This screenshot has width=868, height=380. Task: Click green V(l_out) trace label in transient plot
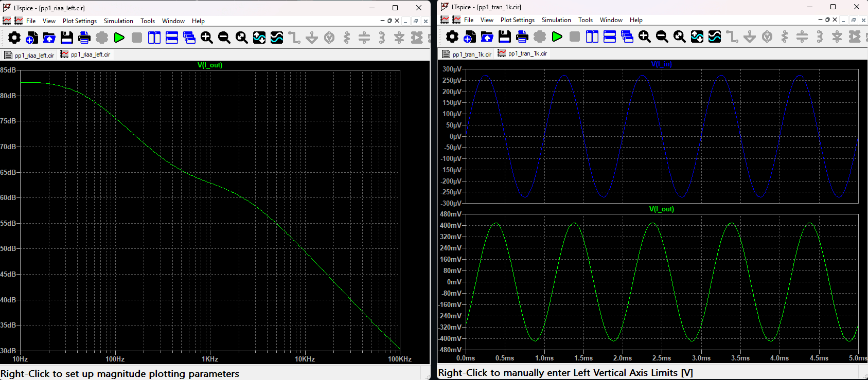pos(662,209)
